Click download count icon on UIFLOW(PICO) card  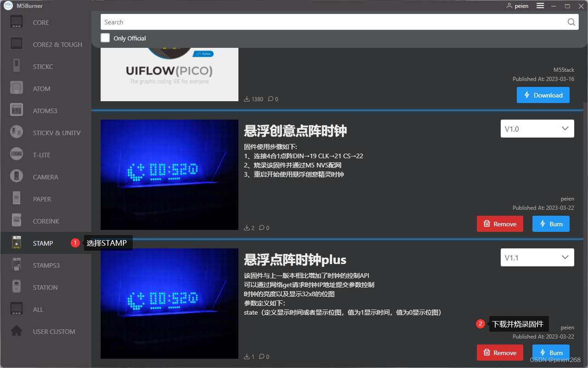247,99
